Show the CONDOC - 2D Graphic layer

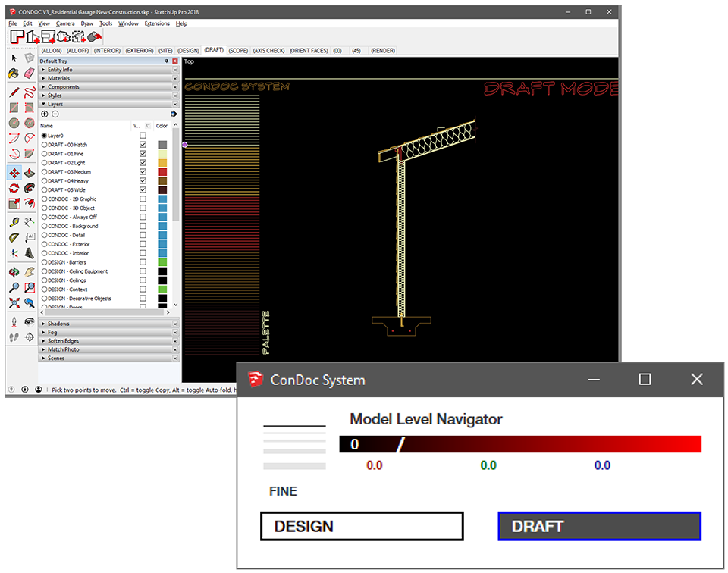[x=143, y=199]
